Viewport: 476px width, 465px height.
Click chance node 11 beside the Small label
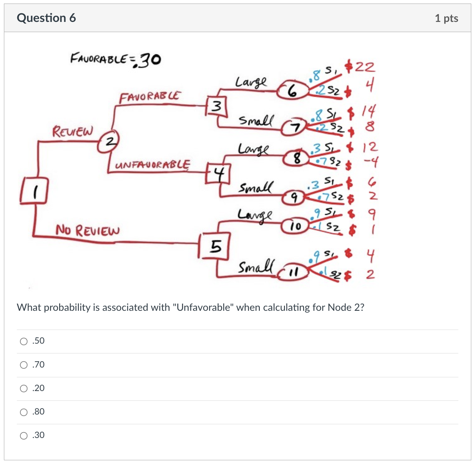[x=294, y=271]
